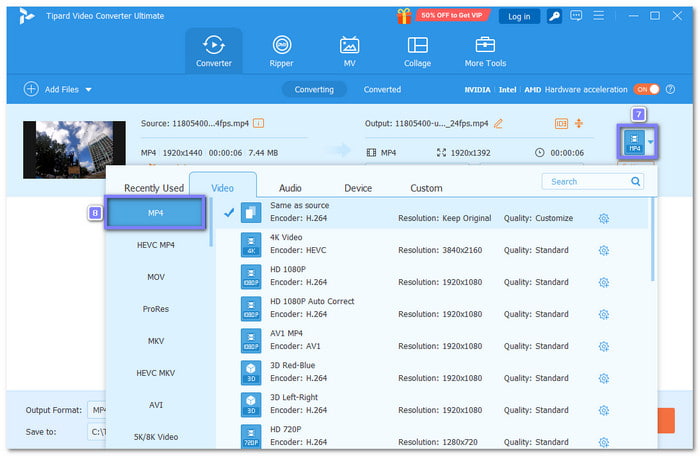Click the source file info icon
This screenshot has width=700, height=456.
[259, 123]
